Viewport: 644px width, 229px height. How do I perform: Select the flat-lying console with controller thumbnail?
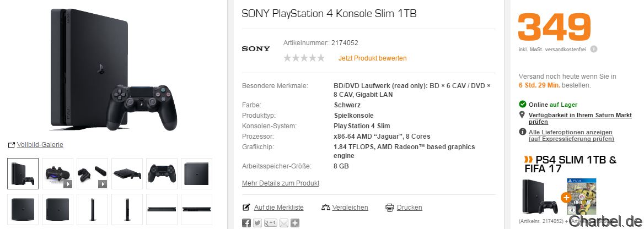point(127,173)
